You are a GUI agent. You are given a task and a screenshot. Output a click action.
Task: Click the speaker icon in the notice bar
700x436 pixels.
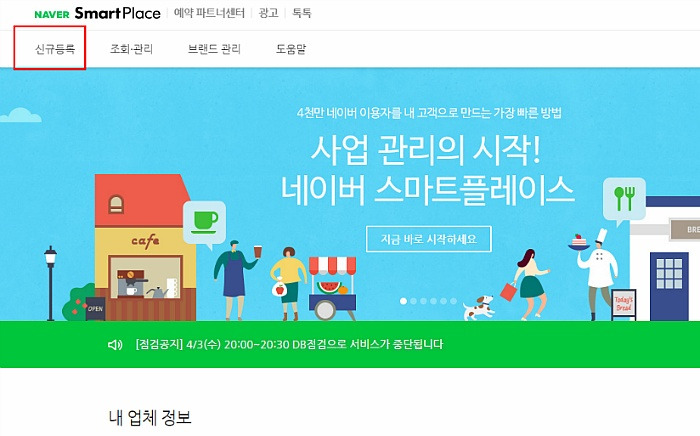[115, 345]
